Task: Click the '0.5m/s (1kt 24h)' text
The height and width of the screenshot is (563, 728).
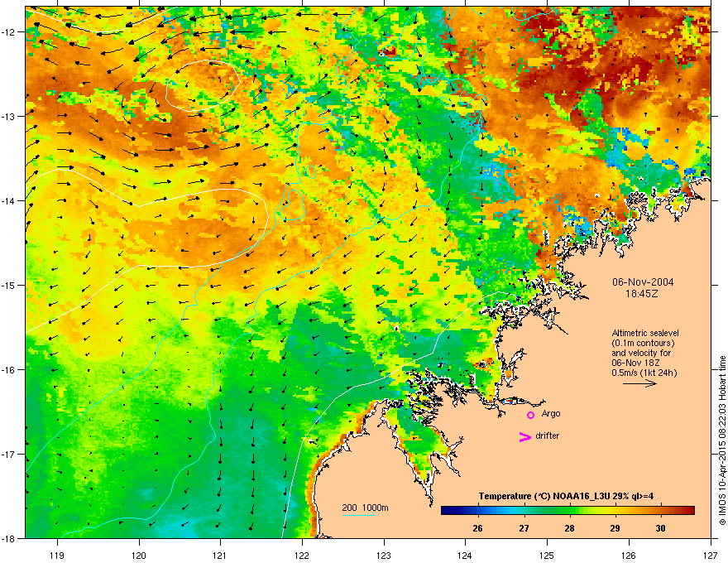Action: [644, 373]
